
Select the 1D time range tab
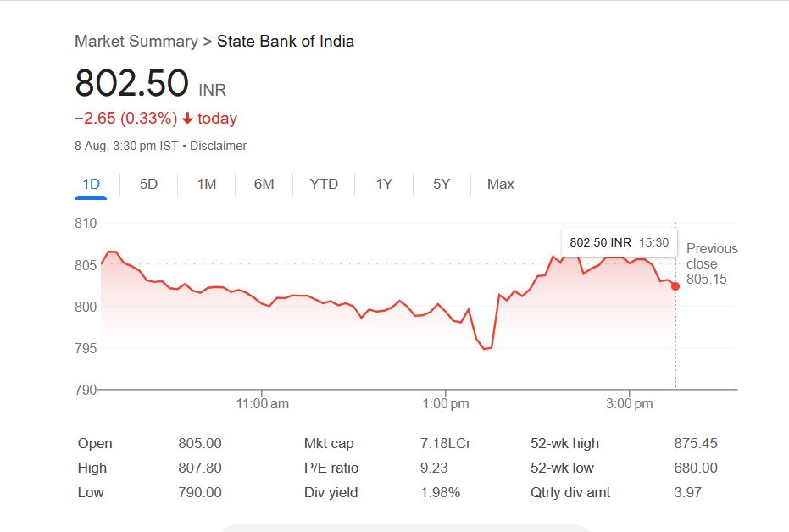(x=91, y=184)
